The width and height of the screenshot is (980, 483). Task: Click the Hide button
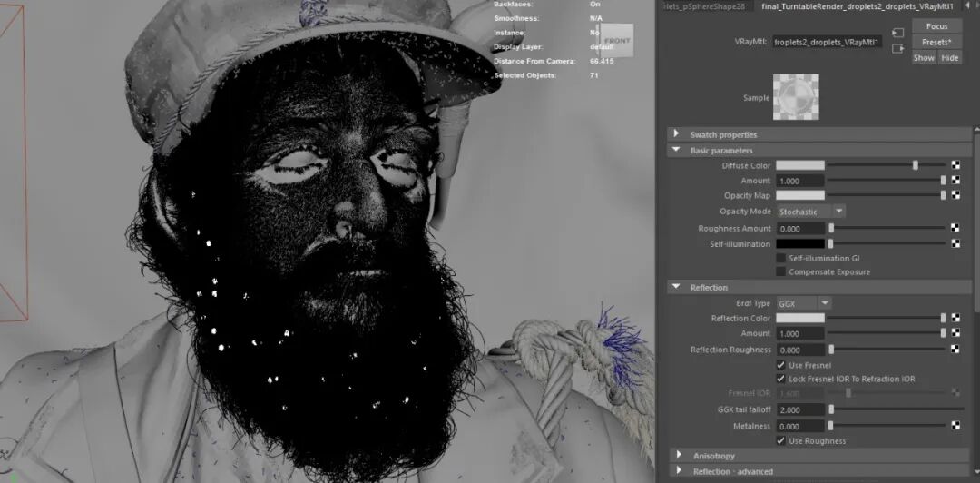(950, 57)
